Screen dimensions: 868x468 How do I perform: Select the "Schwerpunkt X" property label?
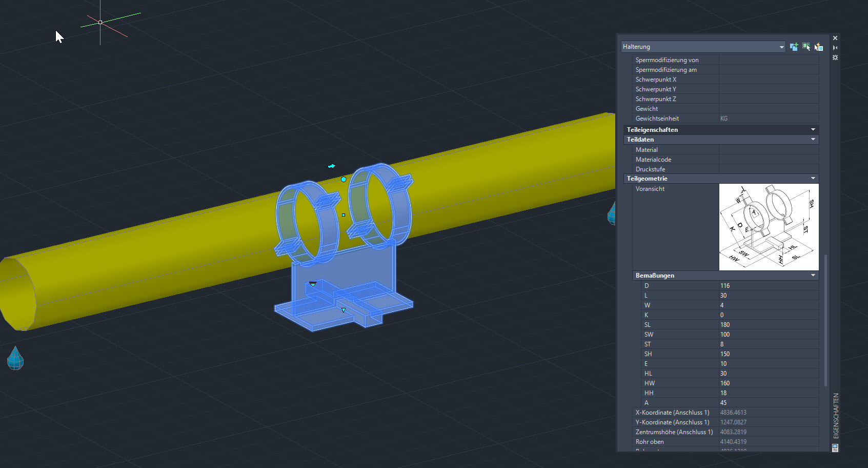pyautogui.click(x=656, y=80)
